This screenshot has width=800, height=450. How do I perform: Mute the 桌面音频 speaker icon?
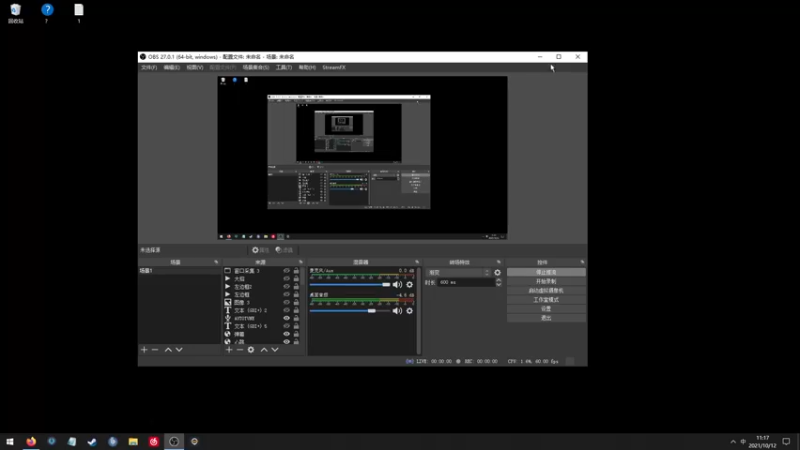[397, 311]
